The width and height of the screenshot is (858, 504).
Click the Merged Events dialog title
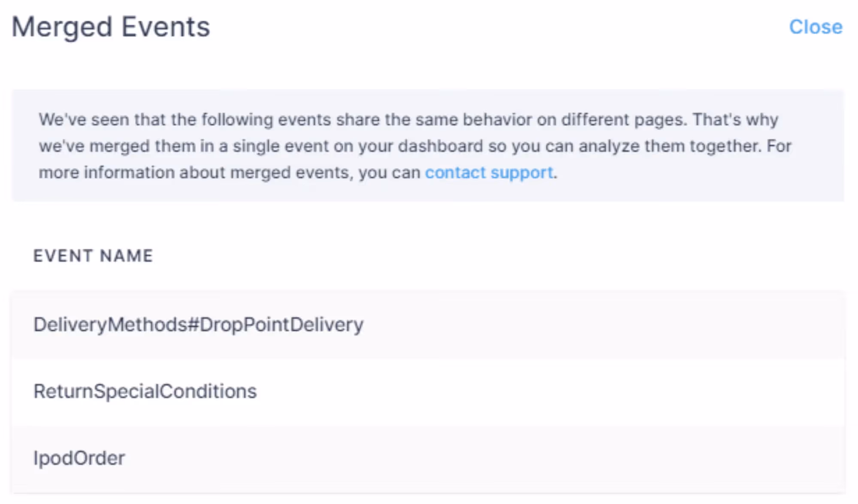111,27
